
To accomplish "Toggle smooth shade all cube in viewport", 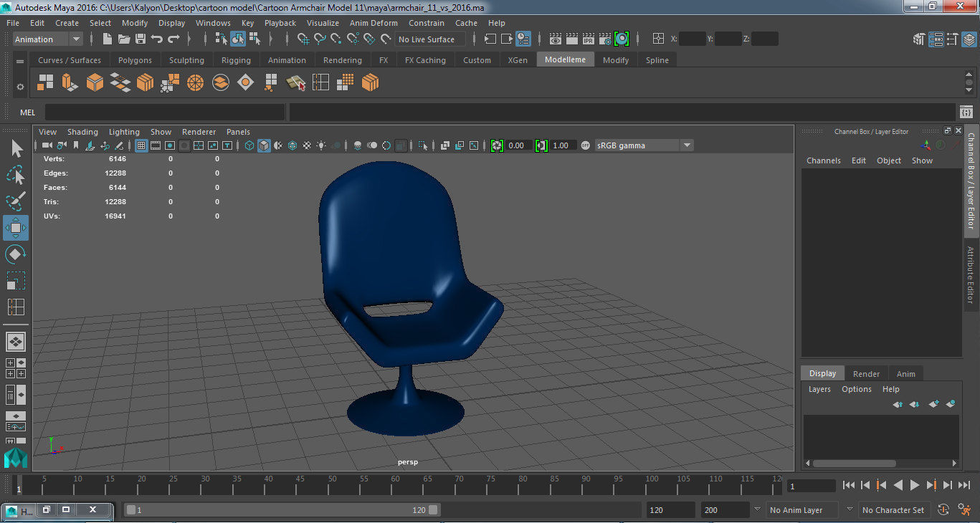I will point(264,145).
